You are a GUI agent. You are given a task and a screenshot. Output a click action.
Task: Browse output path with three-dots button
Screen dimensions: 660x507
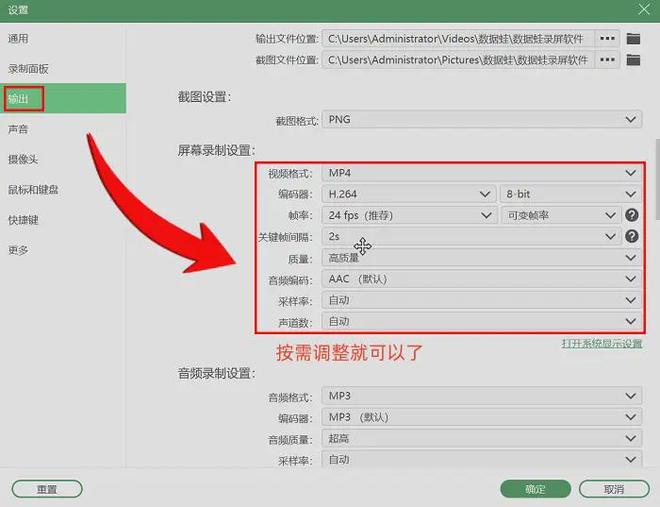tap(607, 39)
